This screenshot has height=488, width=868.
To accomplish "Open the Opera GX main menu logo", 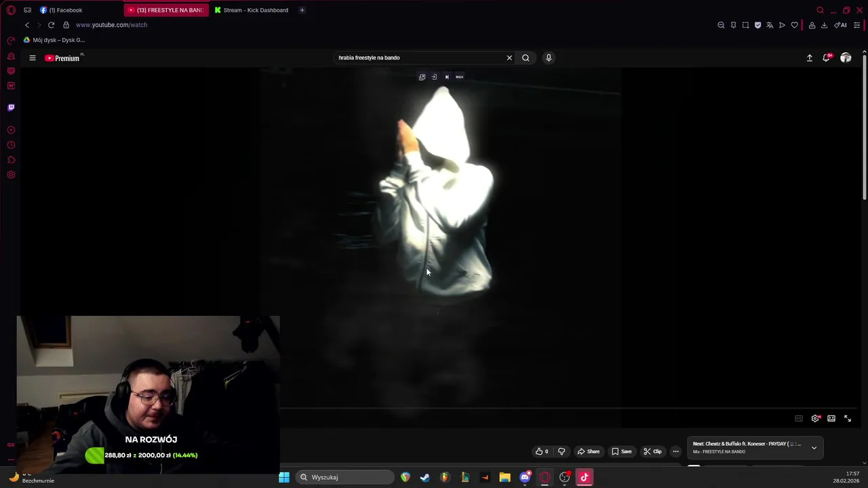I will pos(11,10).
